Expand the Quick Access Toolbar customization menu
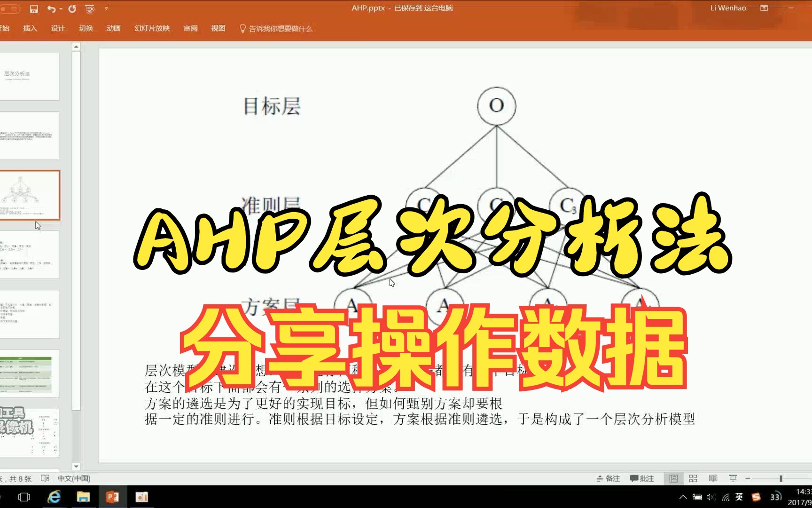 [107, 8]
